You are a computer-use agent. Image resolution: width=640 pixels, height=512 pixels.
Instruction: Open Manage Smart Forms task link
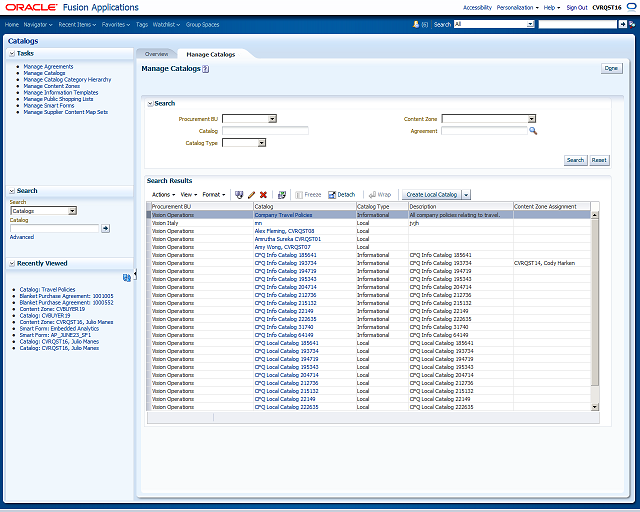(49, 106)
